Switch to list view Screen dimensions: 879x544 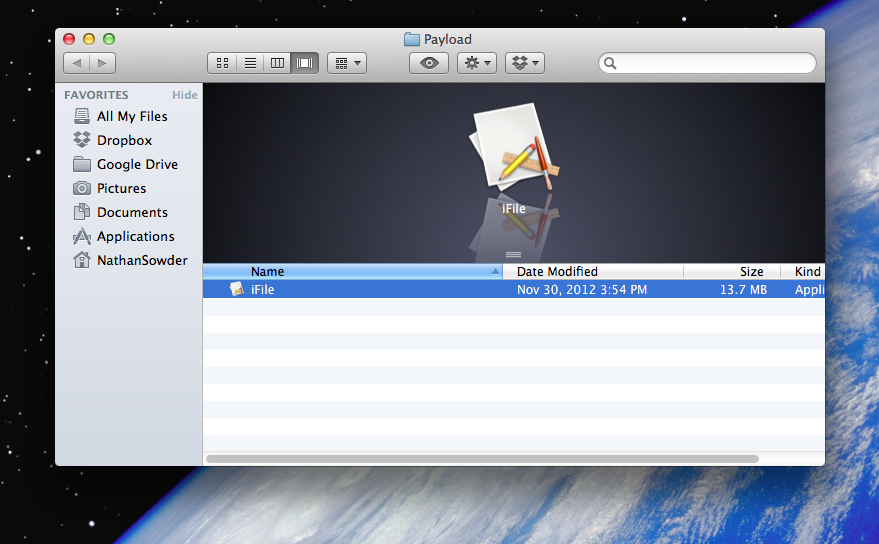[250, 63]
